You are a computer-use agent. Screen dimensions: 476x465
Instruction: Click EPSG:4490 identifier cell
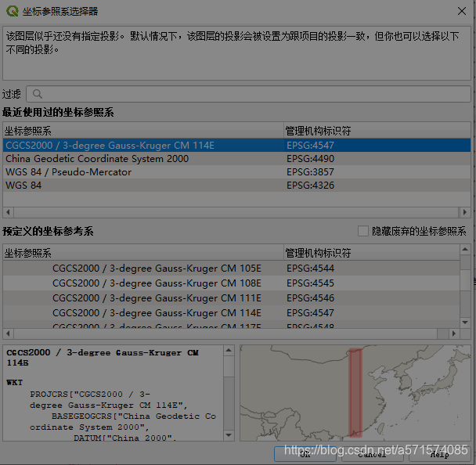tap(310, 159)
